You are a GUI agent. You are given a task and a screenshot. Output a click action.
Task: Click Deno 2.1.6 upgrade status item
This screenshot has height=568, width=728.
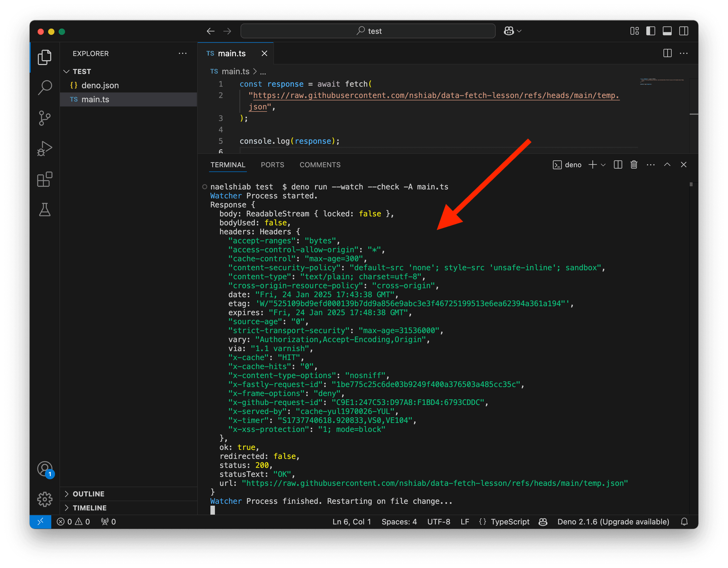(x=613, y=522)
